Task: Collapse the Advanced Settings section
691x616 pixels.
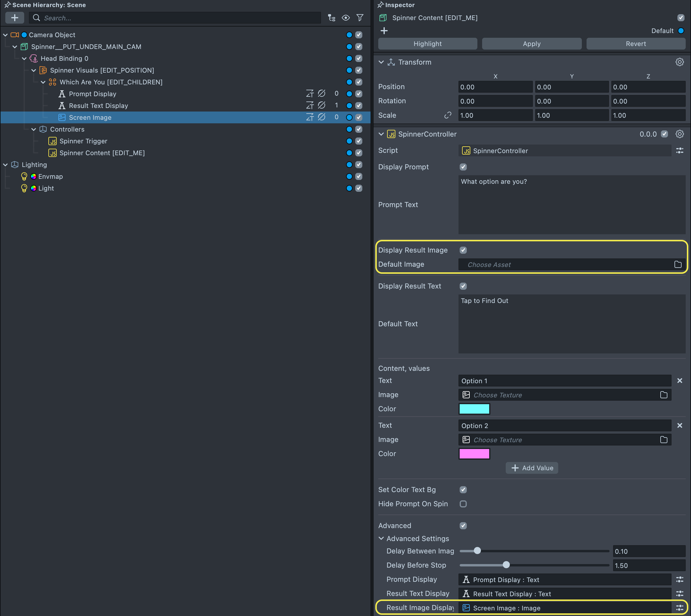Action: coord(381,538)
